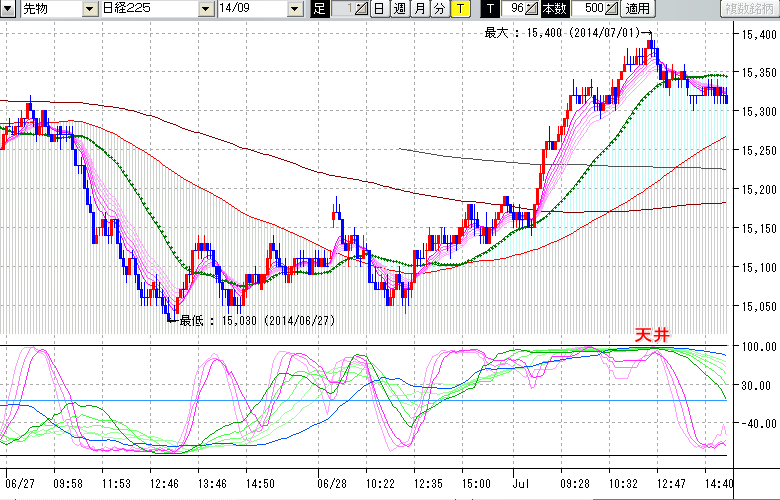Switch chart to 月 (monthly) bars
This screenshot has height=500, width=780.
pos(419,9)
